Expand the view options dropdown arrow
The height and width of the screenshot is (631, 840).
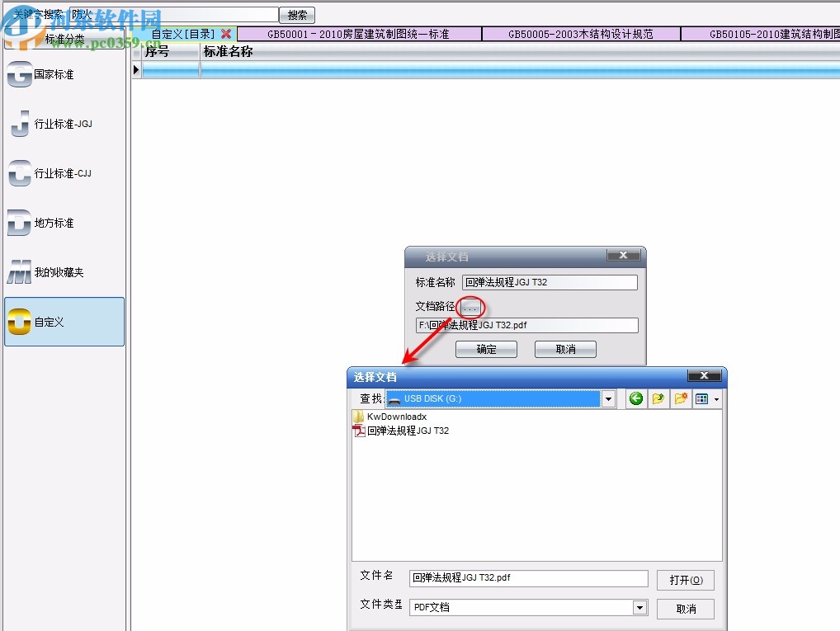pos(716,399)
